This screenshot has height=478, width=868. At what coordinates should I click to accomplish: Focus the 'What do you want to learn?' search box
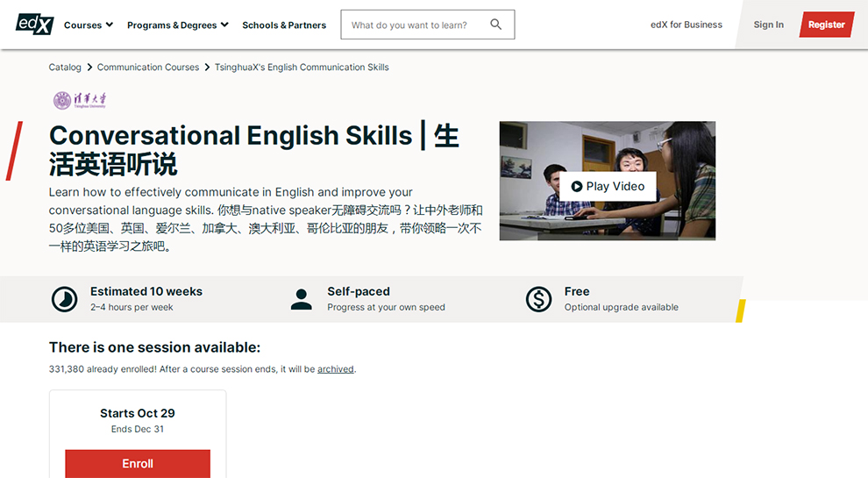point(427,25)
